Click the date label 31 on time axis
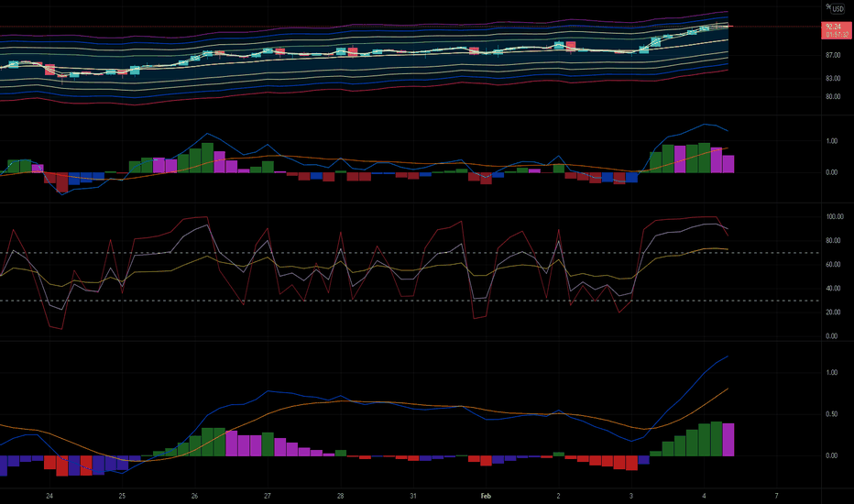The image size is (854, 504). click(413, 496)
